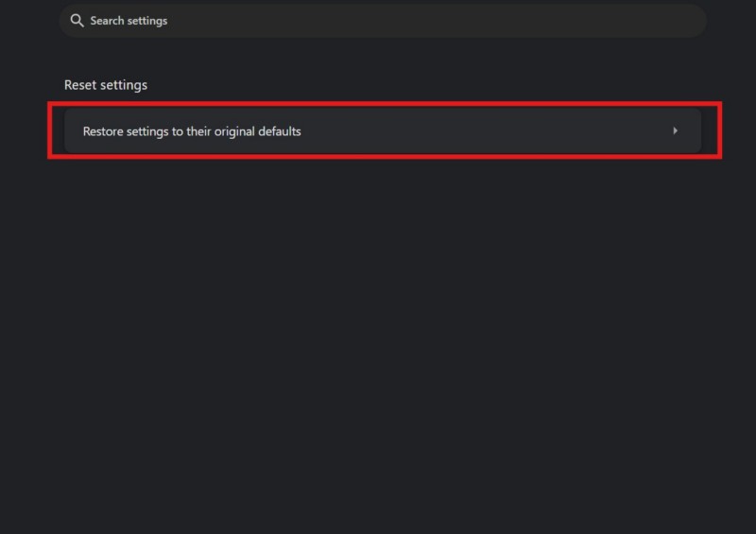756x534 pixels.
Task: Select the Reset settings section heading
Action: [x=106, y=85]
